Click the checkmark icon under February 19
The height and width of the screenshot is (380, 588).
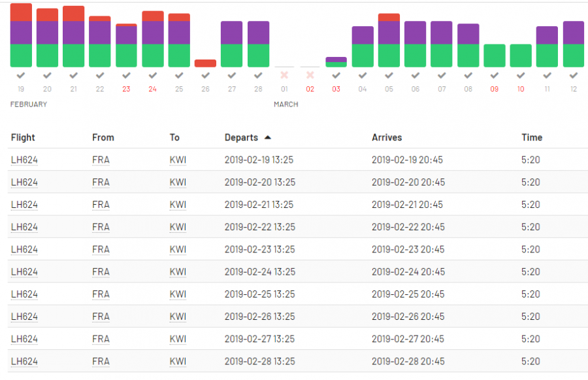point(21,75)
